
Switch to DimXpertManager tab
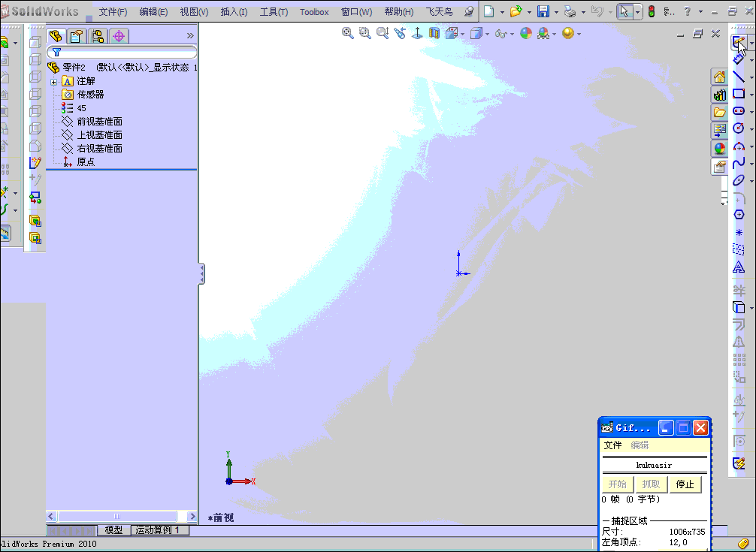(119, 35)
